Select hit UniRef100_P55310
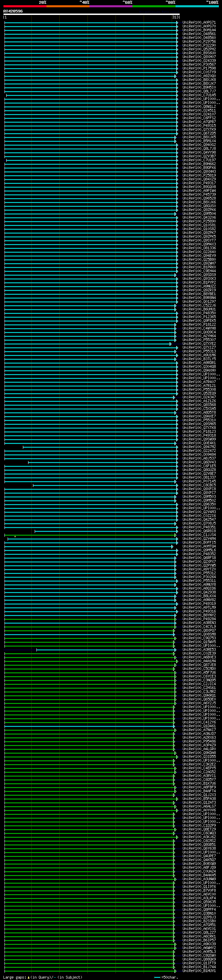 (199, 420)
